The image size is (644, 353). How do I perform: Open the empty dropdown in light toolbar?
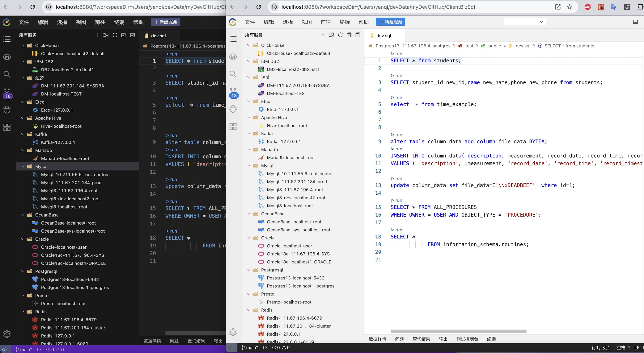coord(524,22)
